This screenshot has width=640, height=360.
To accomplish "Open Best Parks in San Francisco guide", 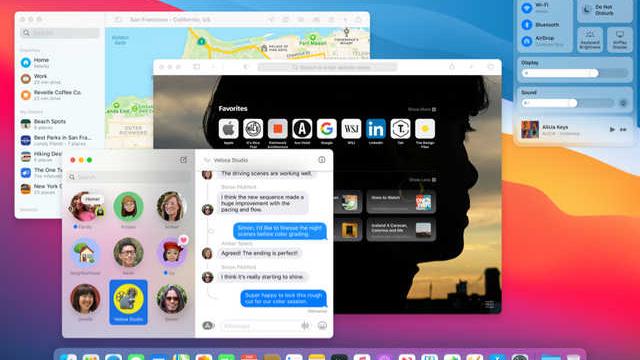I will [x=60, y=140].
